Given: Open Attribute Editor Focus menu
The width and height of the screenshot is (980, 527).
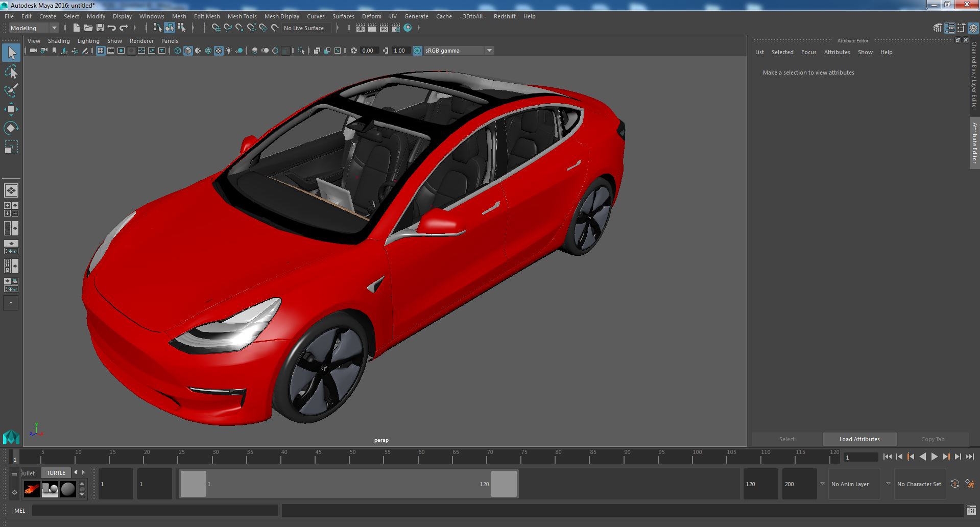Looking at the screenshot, I should pos(808,52).
